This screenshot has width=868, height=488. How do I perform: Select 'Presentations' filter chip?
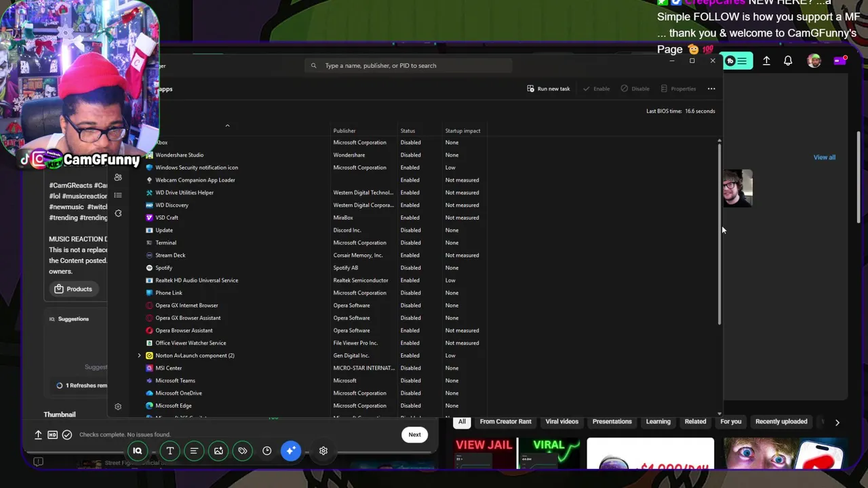612,422
